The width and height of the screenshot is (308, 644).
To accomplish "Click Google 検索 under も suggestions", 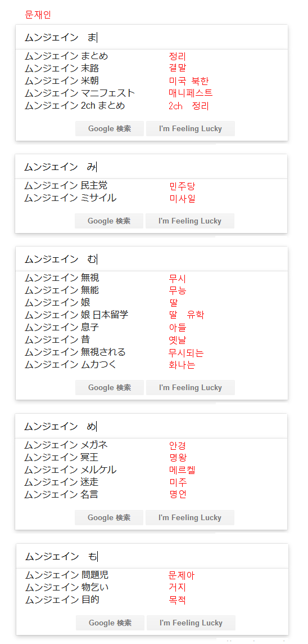I will pos(110,623).
